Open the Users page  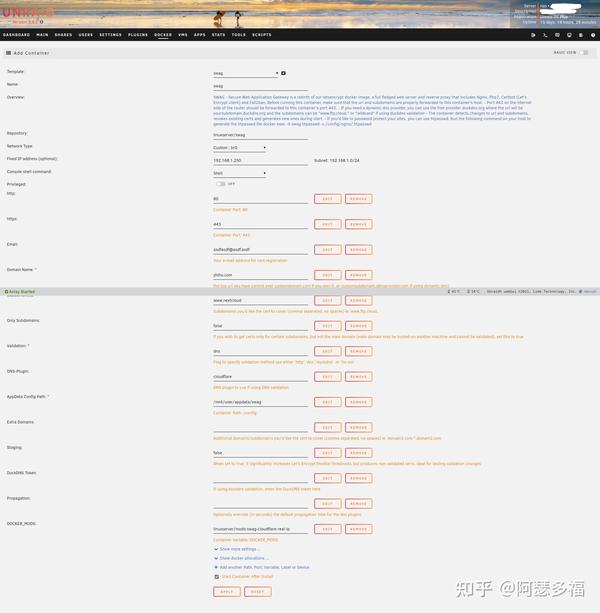pos(86,35)
